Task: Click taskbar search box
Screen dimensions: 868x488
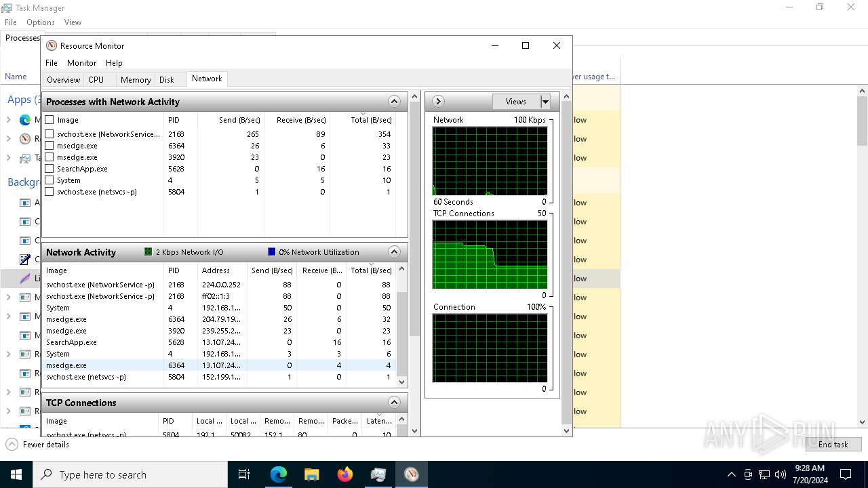Action: pos(130,474)
